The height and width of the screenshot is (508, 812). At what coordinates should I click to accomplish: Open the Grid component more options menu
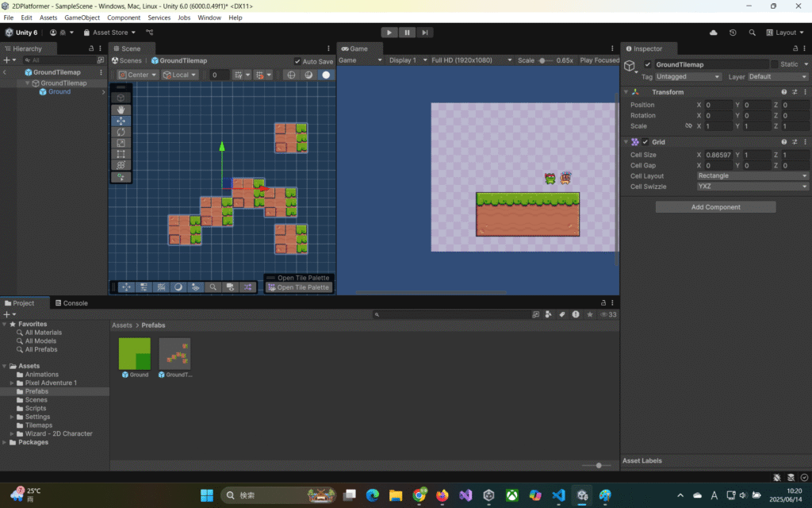click(x=805, y=142)
